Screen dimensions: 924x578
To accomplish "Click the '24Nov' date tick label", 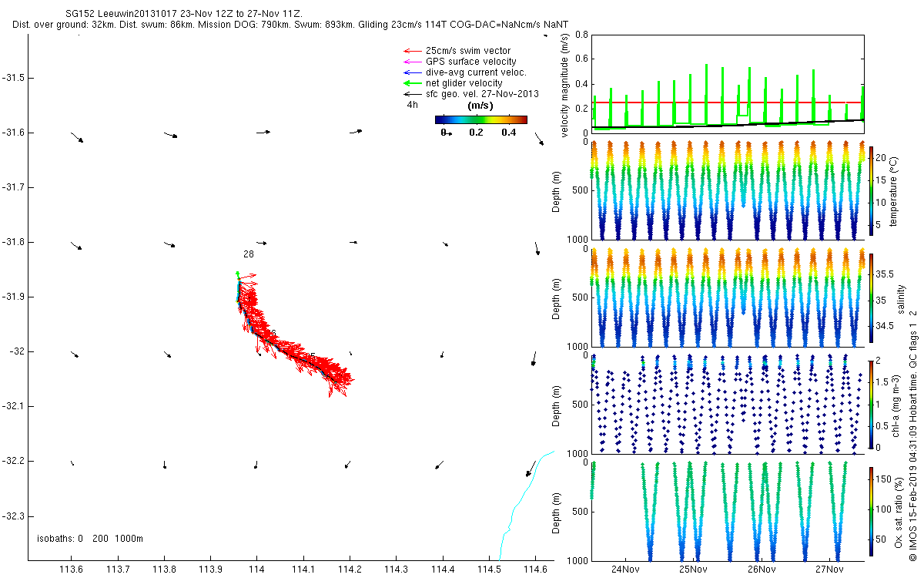I will [x=625, y=570].
